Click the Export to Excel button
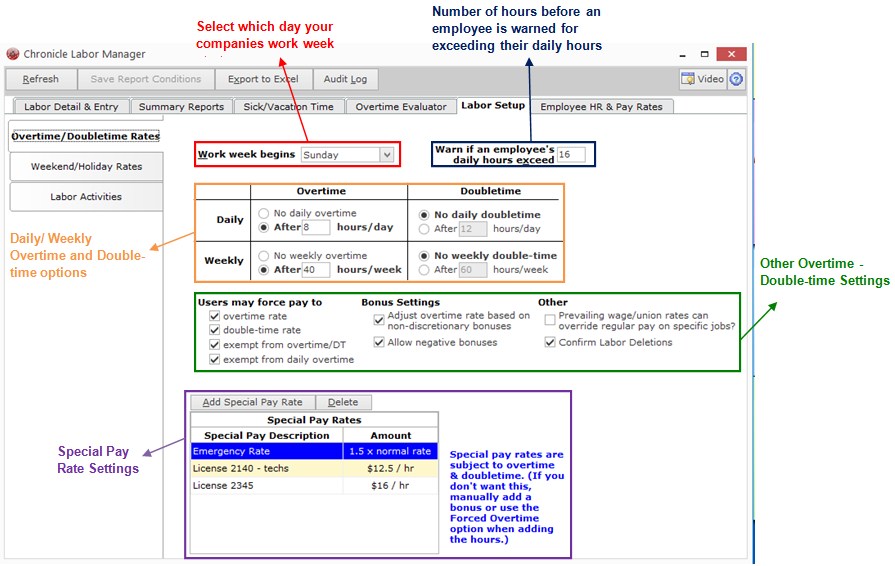Screen dimensions: 895x566 263,79
